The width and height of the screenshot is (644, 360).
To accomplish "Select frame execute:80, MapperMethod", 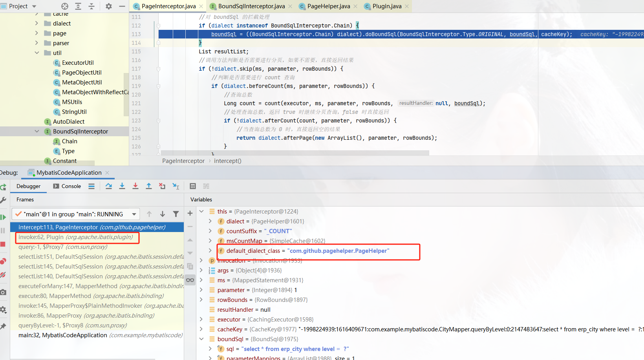I will click(x=97, y=296).
